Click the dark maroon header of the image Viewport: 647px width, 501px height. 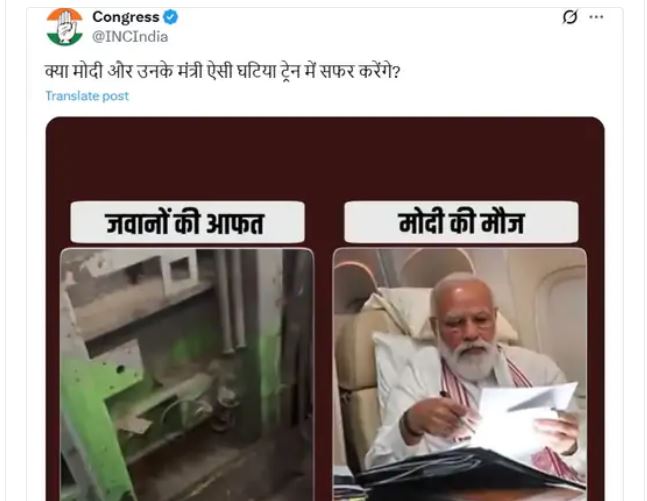[325, 159]
